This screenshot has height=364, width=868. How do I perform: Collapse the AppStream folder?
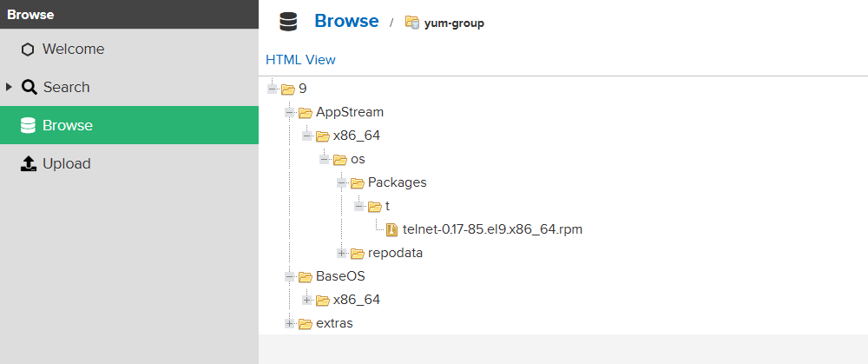[x=290, y=113]
